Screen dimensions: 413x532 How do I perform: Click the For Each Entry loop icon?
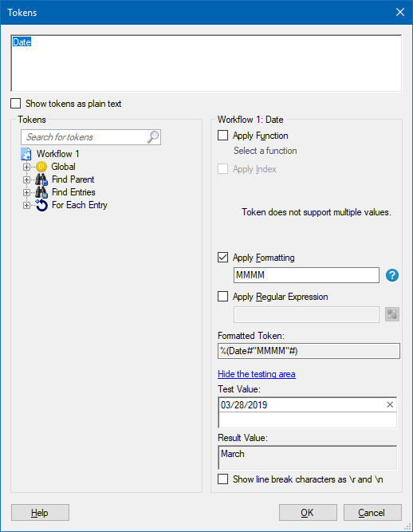tap(41, 205)
